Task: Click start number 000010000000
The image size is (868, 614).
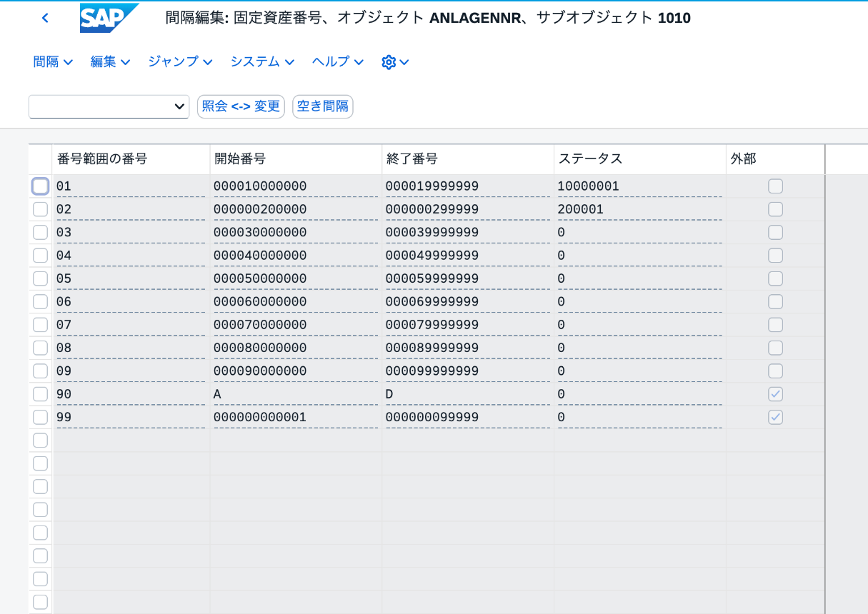Action: coord(296,186)
